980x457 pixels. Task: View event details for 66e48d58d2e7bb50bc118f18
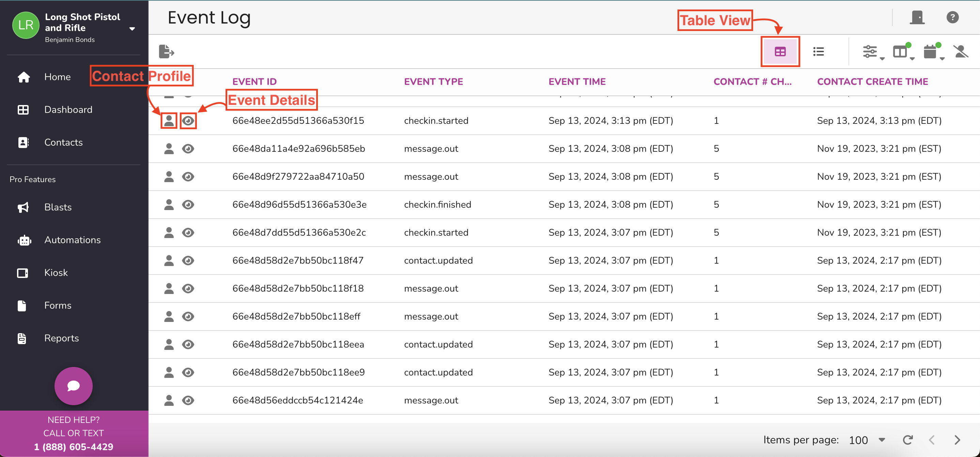click(188, 288)
